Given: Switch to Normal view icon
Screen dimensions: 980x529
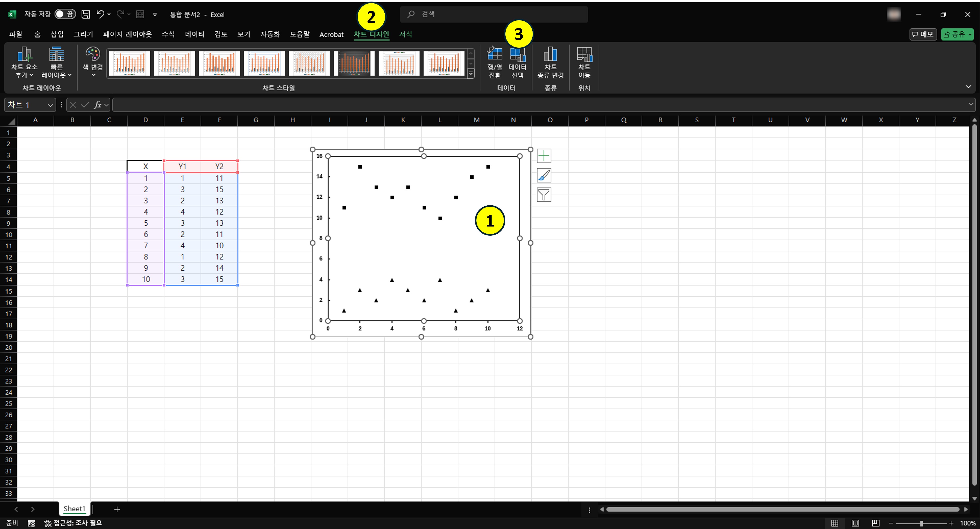Looking at the screenshot, I should pyautogui.click(x=835, y=523).
